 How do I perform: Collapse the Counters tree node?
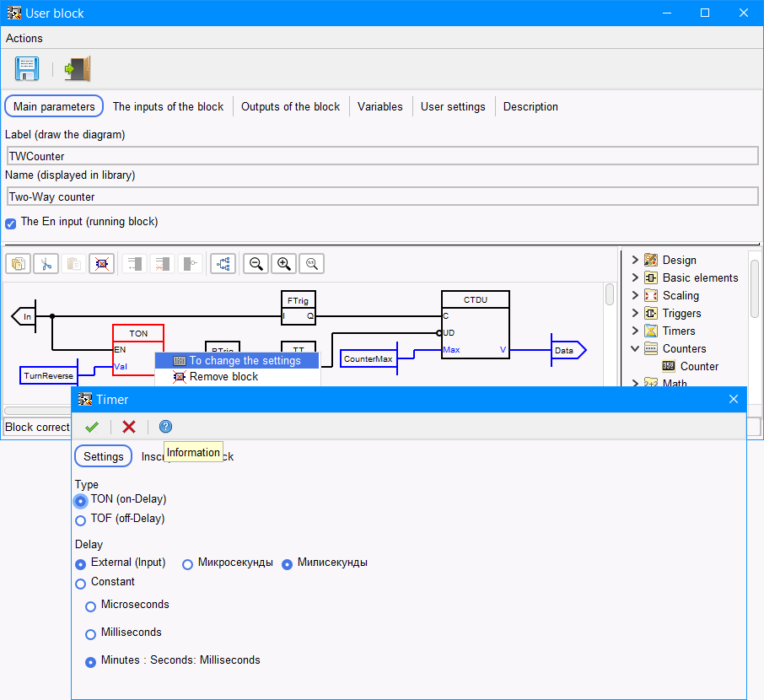tap(635, 348)
